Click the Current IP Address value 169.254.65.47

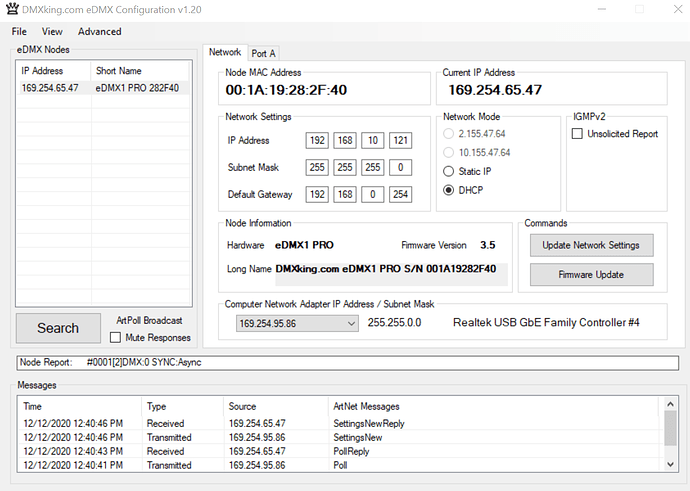495,90
